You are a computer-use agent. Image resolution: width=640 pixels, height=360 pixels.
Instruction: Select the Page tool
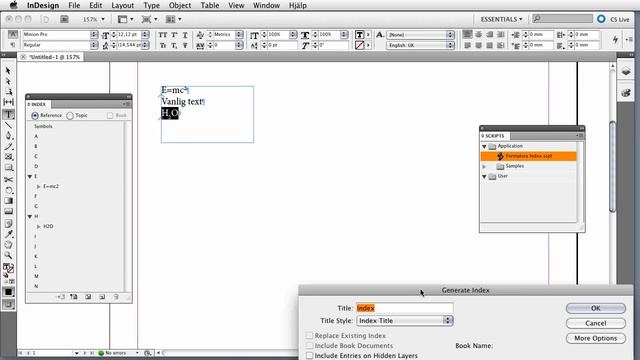point(8,91)
